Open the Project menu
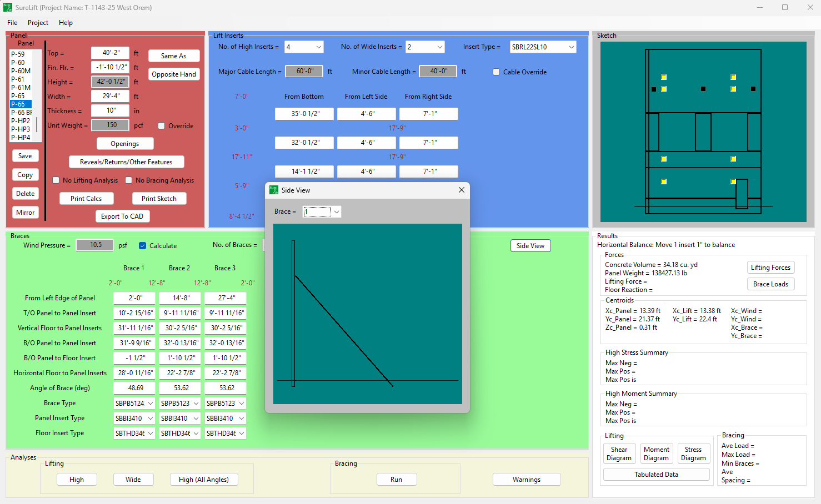Image resolution: width=821 pixels, height=504 pixels. pyautogui.click(x=38, y=23)
